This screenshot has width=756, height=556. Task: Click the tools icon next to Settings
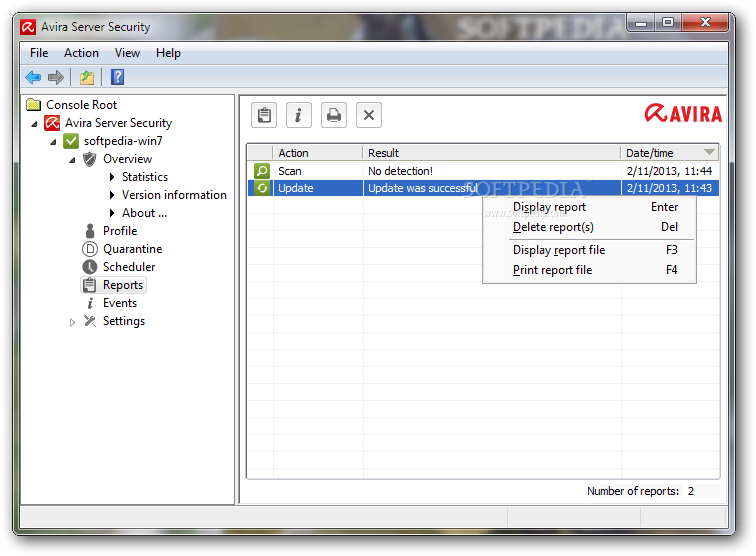tap(90, 321)
